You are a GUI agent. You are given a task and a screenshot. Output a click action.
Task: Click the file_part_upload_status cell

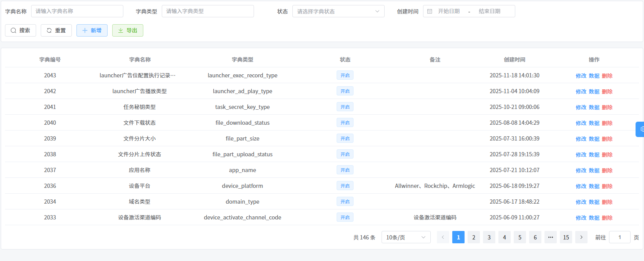click(242, 154)
